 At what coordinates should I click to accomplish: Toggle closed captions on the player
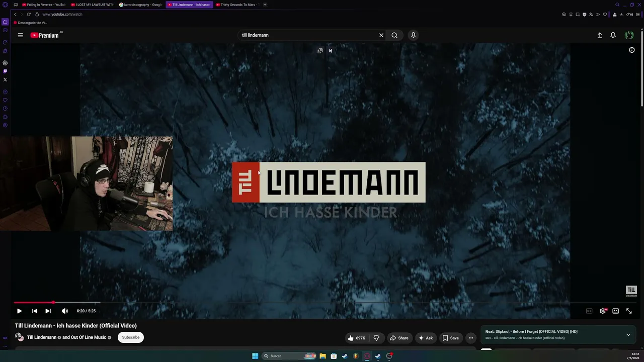point(589,311)
